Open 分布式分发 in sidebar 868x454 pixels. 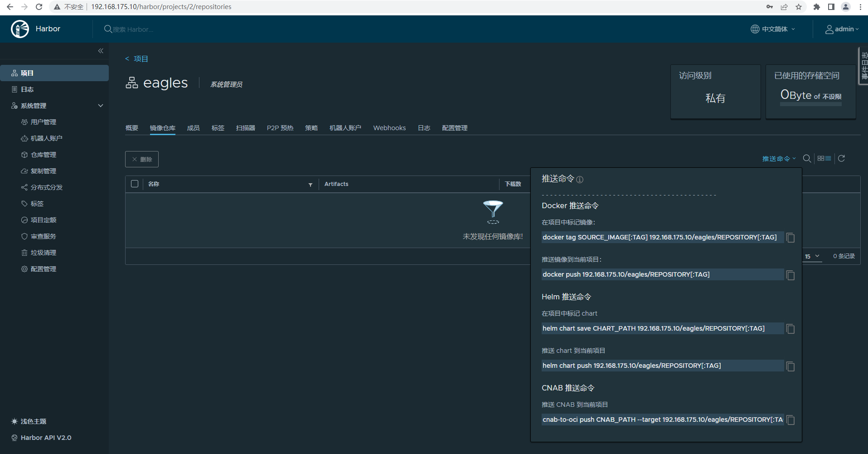click(47, 187)
